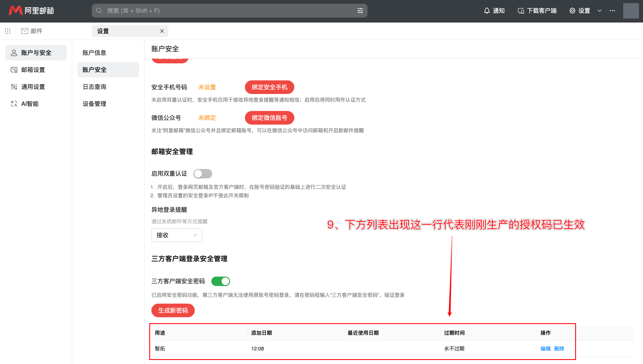
Task: Click the Alimail logo
Action: [31, 10]
